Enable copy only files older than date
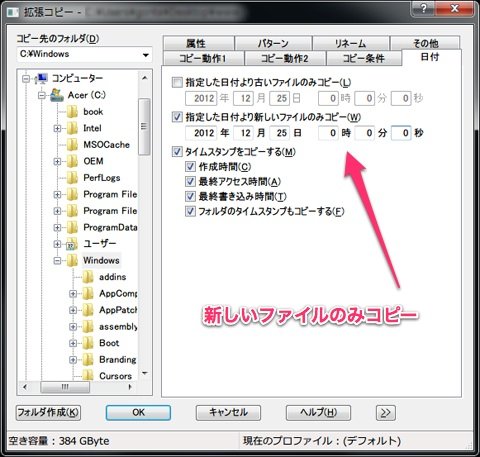 [177, 82]
